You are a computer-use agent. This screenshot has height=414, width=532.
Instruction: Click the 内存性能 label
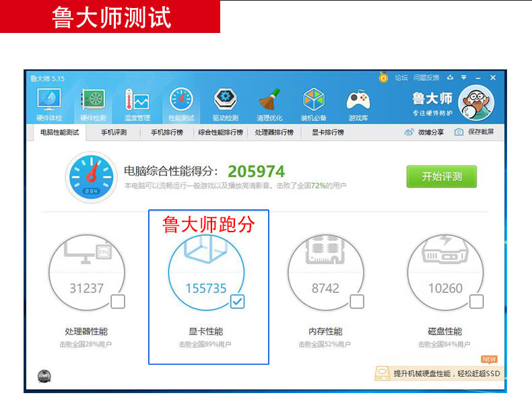[x=325, y=331]
